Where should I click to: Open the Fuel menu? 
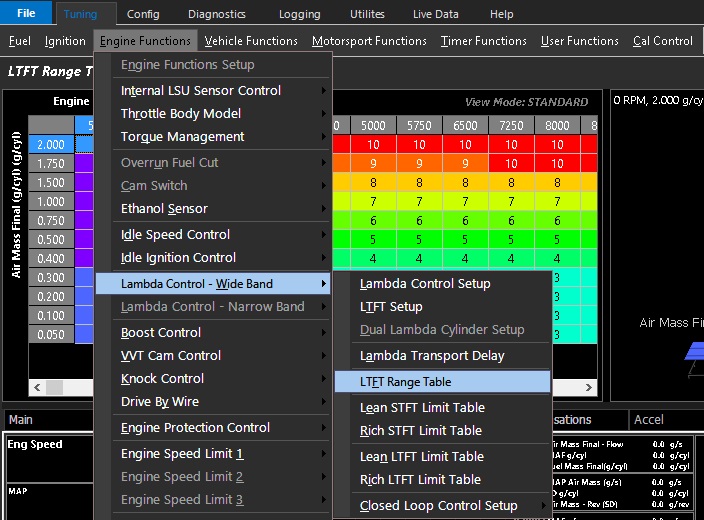(x=20, y=41)
